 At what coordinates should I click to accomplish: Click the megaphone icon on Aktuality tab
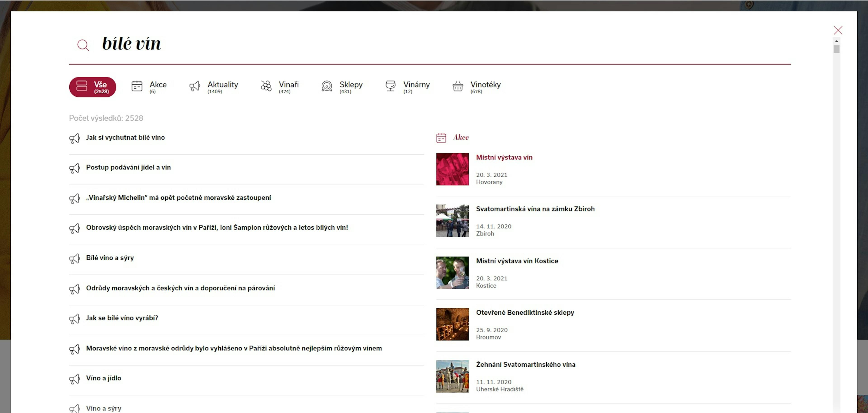195,86
